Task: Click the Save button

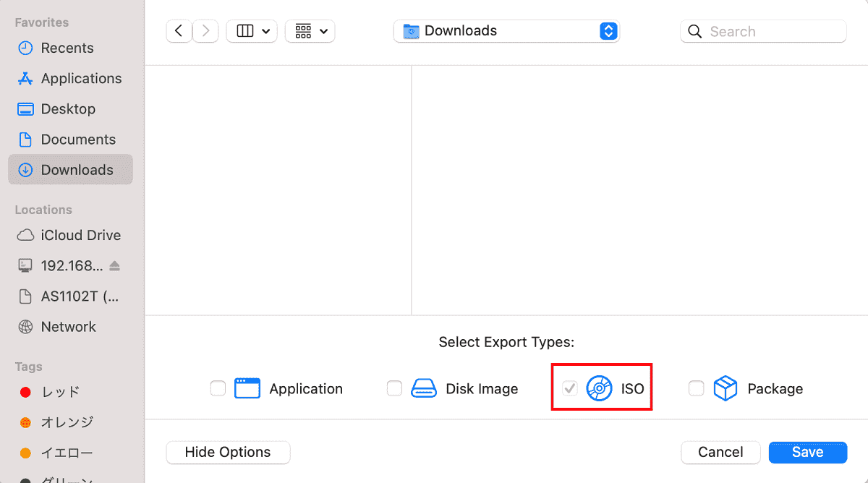Action: click(x=807, y=453)
